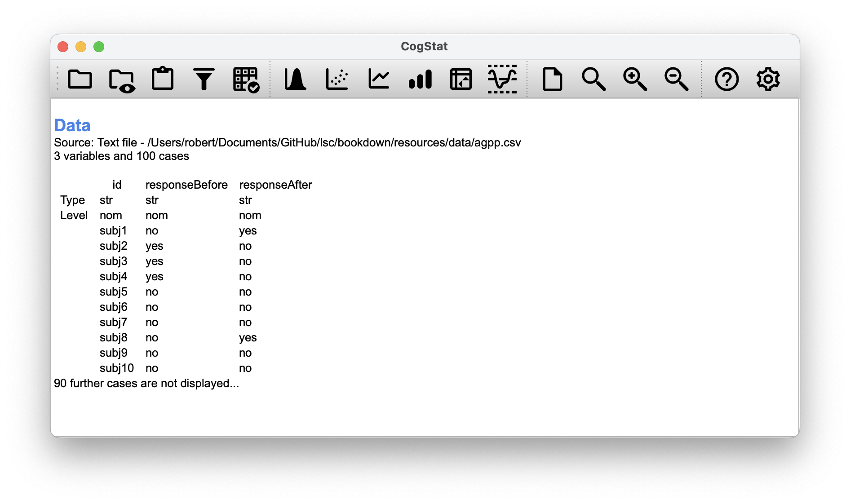Click the plain magnifier Find text icon

coord(593,80)
